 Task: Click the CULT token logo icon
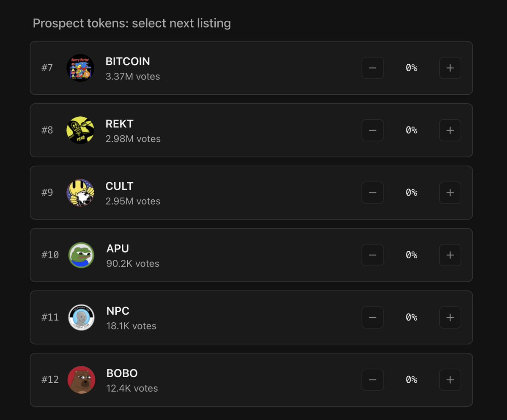(80, 193)
